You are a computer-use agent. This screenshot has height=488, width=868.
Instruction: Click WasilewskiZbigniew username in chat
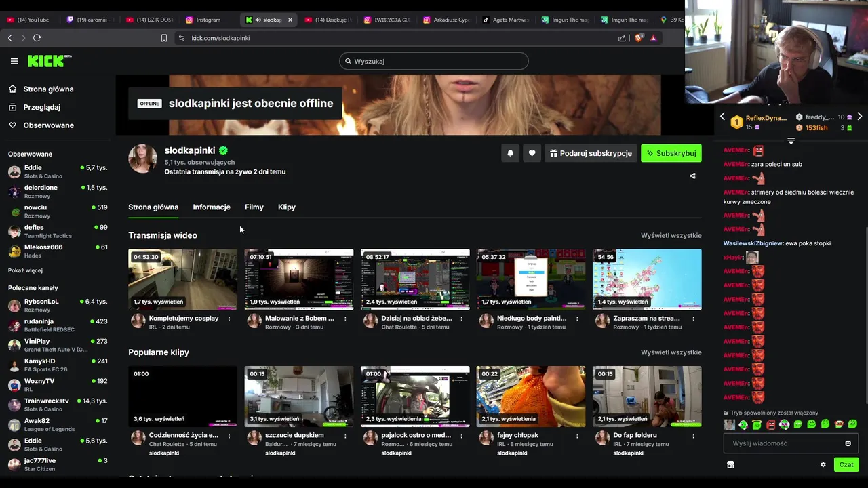(x=753, y=243)
